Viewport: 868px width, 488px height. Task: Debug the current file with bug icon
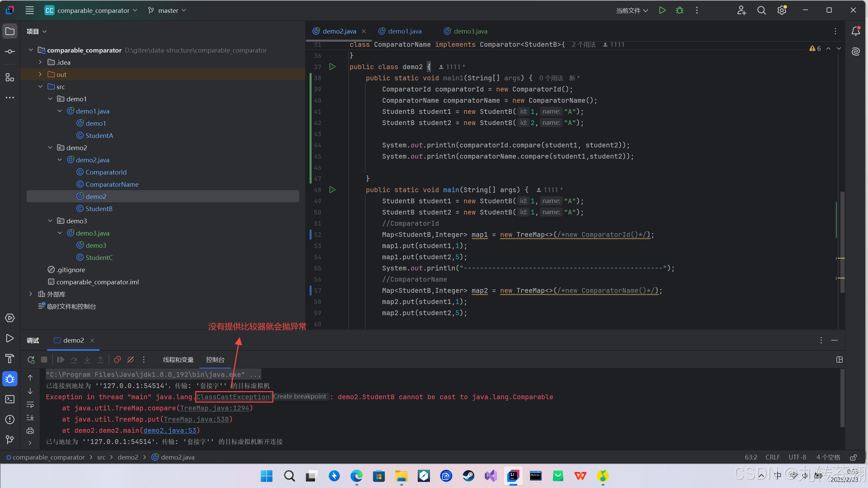(x=679, y=10)
